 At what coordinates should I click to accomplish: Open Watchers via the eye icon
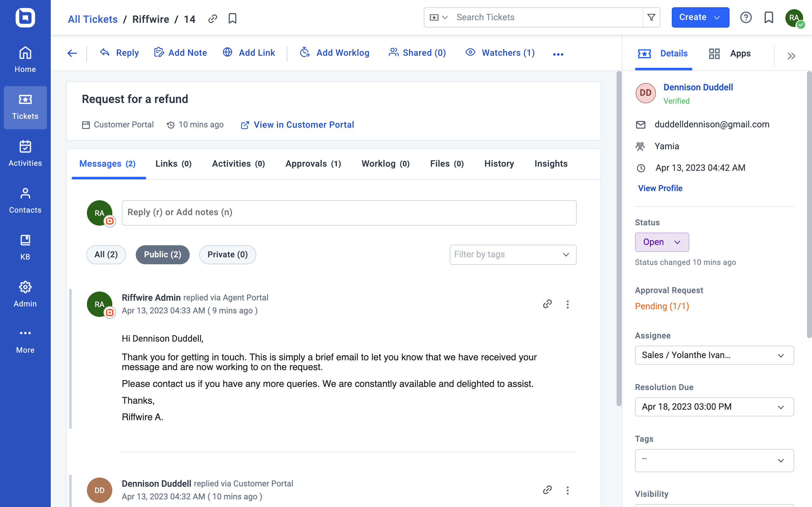(470, 52)
